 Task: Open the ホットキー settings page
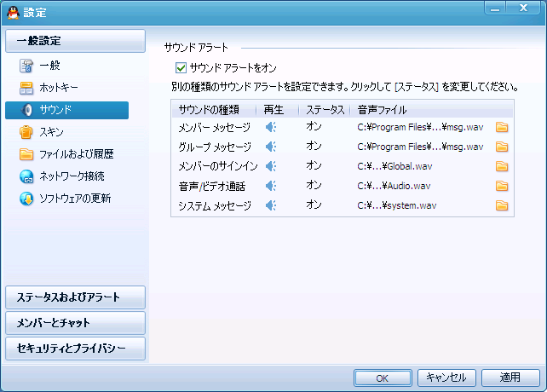point(58,88)
